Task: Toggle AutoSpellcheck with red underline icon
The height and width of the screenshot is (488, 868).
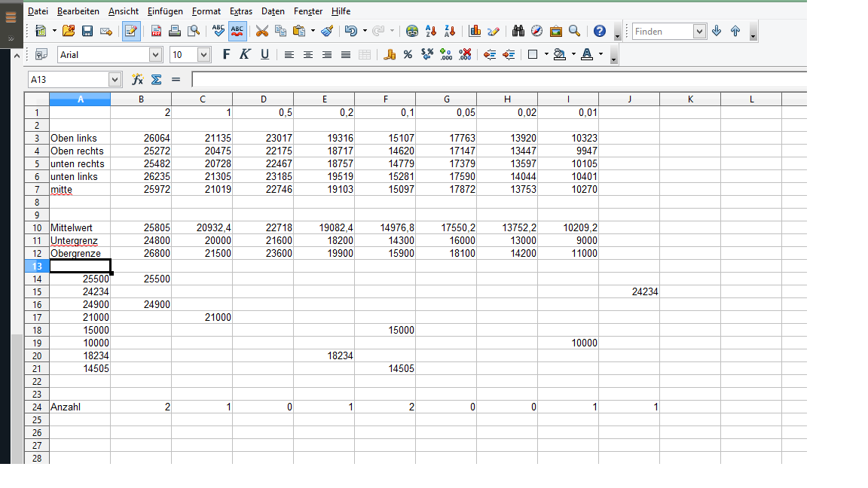Action: 237,31
